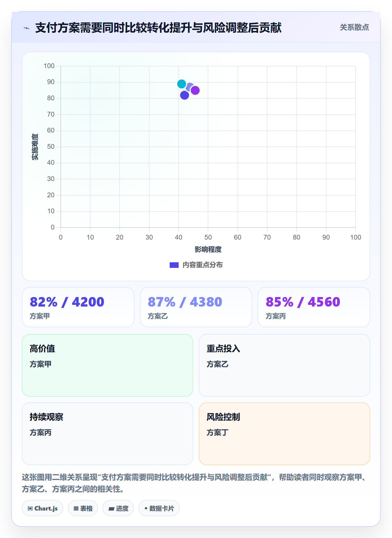This screenshot has height=538, width=392.
Task: Select the 风险控制 quadrant card
Action: click(284, 434)
